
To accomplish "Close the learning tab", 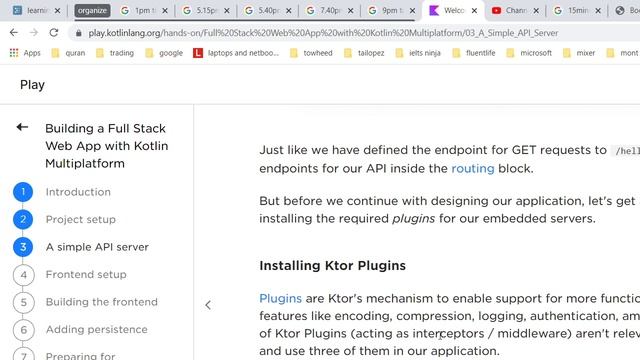I will point(58,11).
